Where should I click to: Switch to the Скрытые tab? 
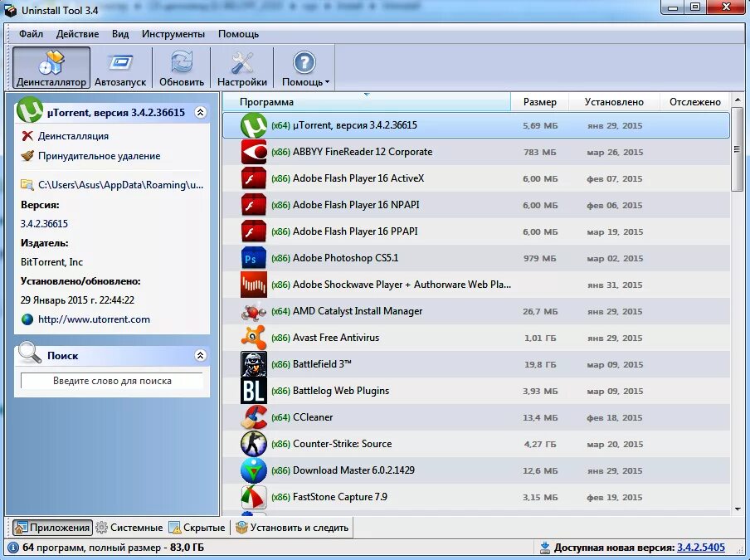[197, 528]
